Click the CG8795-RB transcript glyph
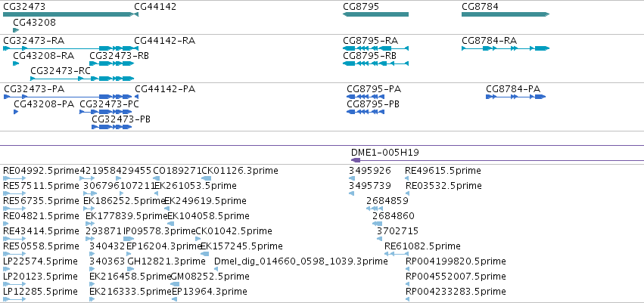Screen dimensions: 644x303 tap(376, 63)
